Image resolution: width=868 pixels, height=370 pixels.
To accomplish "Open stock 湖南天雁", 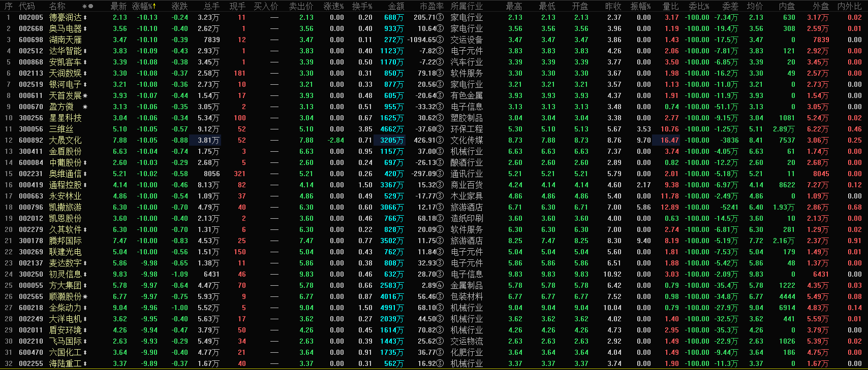I will pos(65,40).
